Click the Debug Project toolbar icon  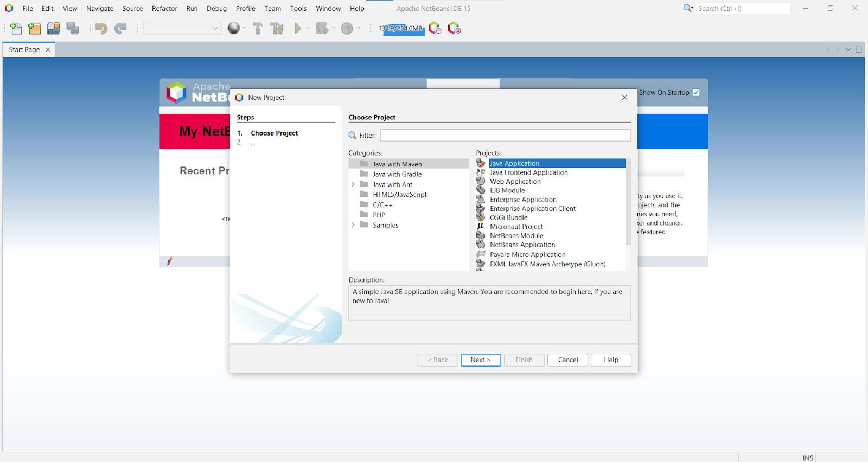(322, 28)
